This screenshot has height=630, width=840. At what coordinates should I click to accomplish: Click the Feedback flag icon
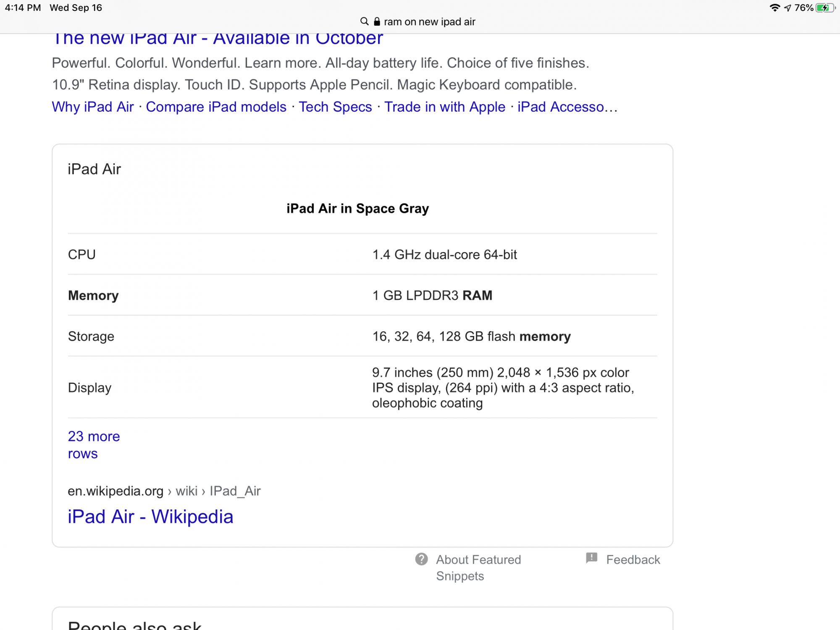pyautogui.click(x=591, y=558)
